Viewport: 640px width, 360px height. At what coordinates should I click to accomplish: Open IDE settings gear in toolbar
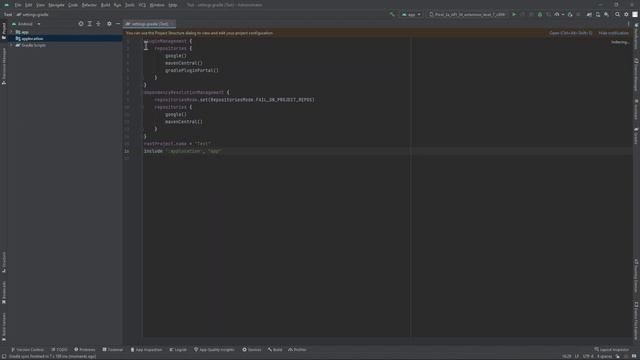626,14
